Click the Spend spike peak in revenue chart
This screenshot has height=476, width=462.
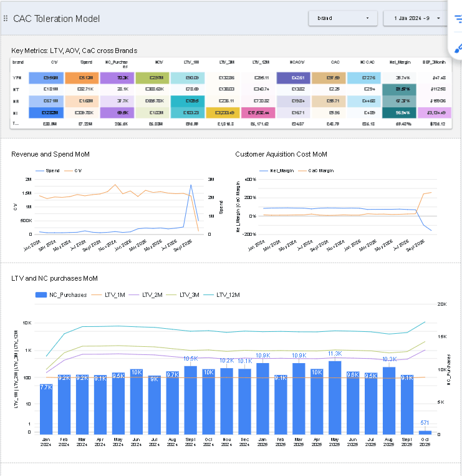click(x=191, y=185)
